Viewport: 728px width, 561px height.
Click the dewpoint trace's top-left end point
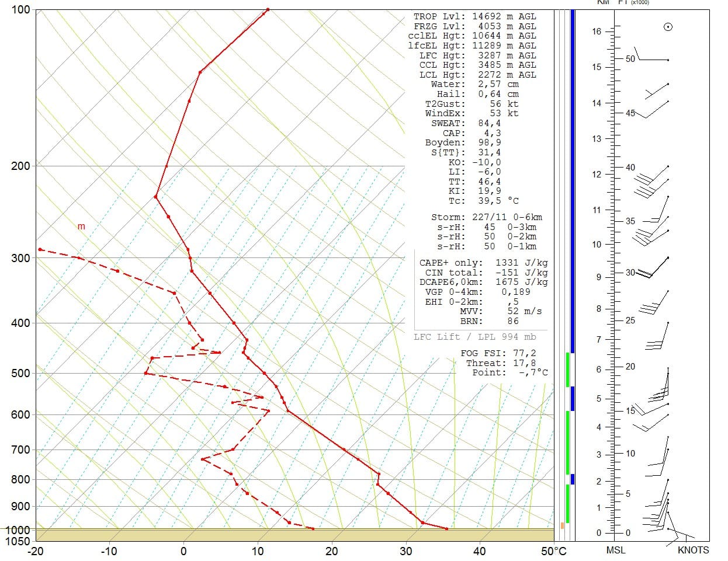click(40, 249)
